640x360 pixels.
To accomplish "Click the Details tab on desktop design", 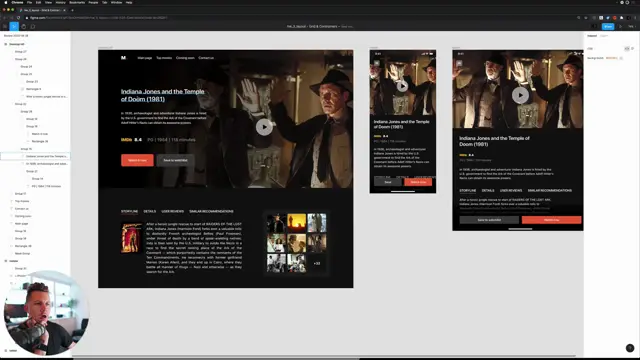I will [x=150, y=211].
